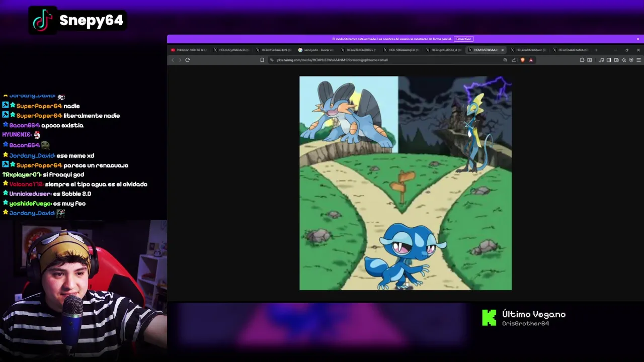This screenshot has width=644, height=362.
Task: Open the browser hamburger main menu
Action: pos(638,60)
